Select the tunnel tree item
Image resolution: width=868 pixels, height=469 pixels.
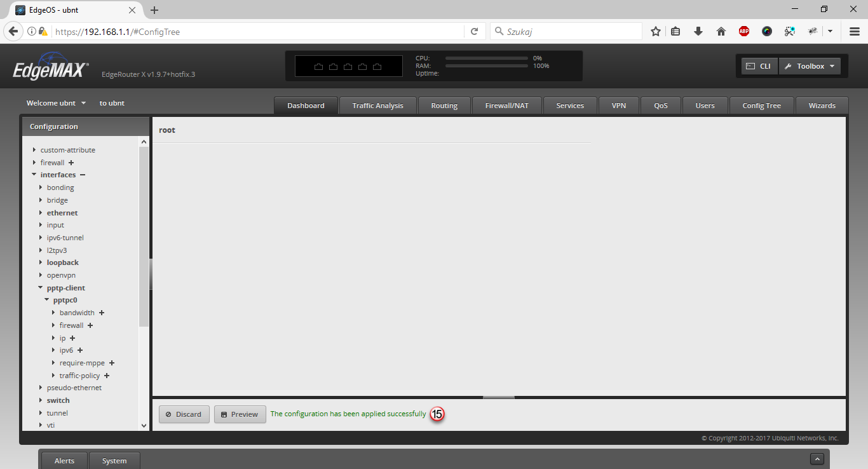pos(57,413)
